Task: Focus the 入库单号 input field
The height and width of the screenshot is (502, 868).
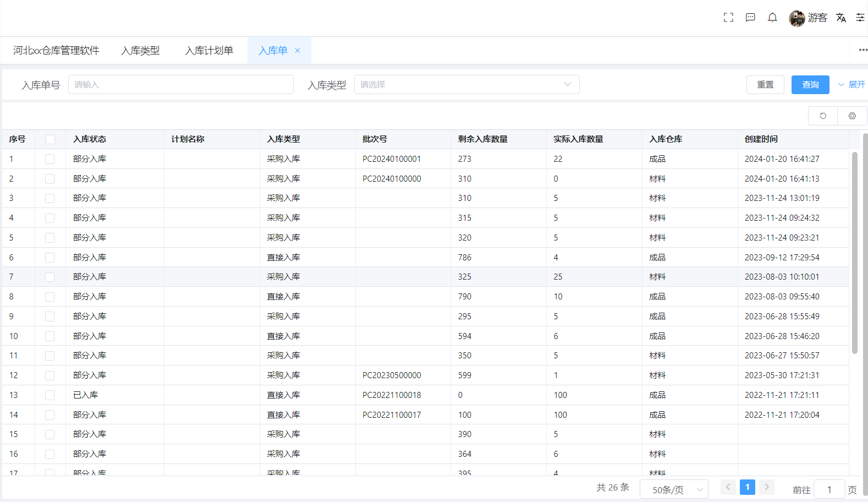Action: pos(180,85)
